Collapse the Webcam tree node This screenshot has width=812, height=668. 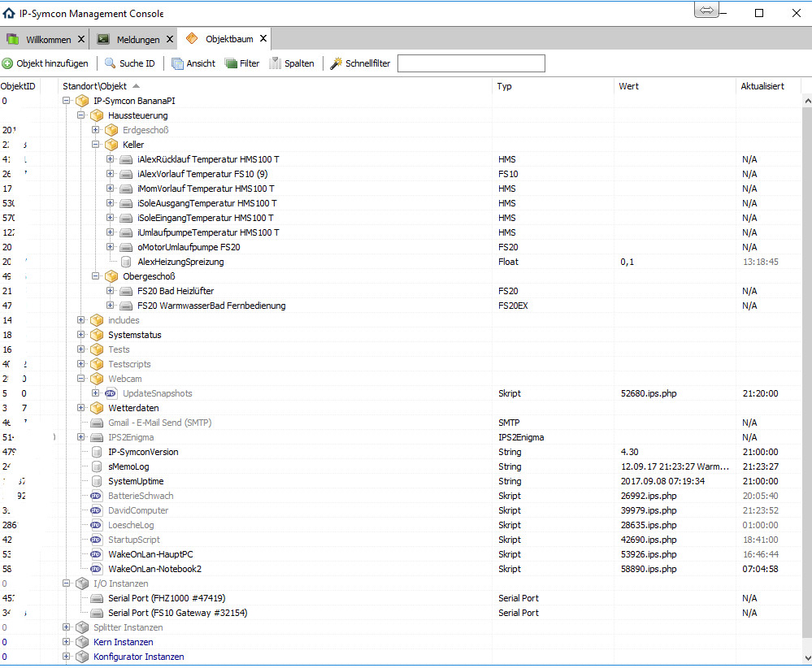[x=80, y=379]
